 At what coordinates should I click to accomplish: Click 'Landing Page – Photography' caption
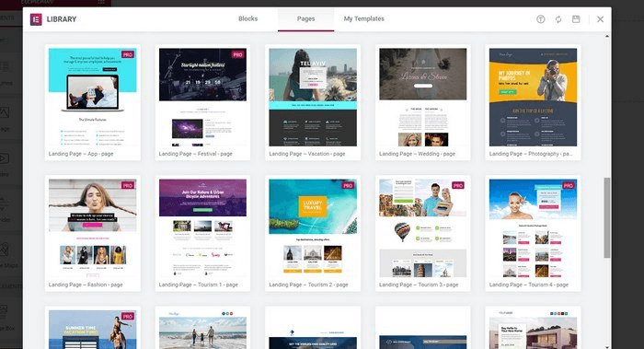pyautogui.click(x=531, y=154)
